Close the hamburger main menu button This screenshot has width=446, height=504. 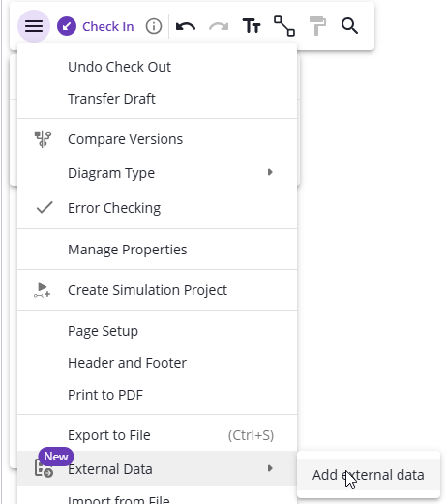tap(34, 26)
